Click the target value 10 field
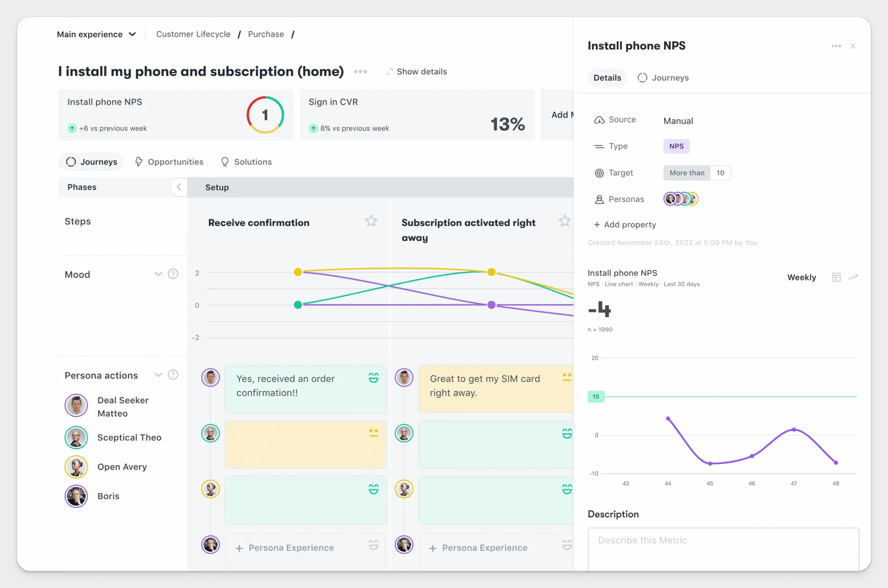888x588 pixels. coord(720,173)
